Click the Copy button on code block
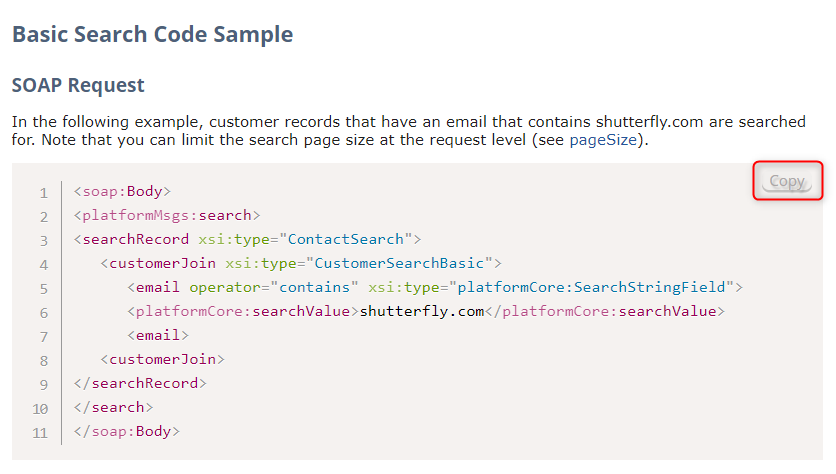This screenshot has width=836, height=474. point(787,181)
